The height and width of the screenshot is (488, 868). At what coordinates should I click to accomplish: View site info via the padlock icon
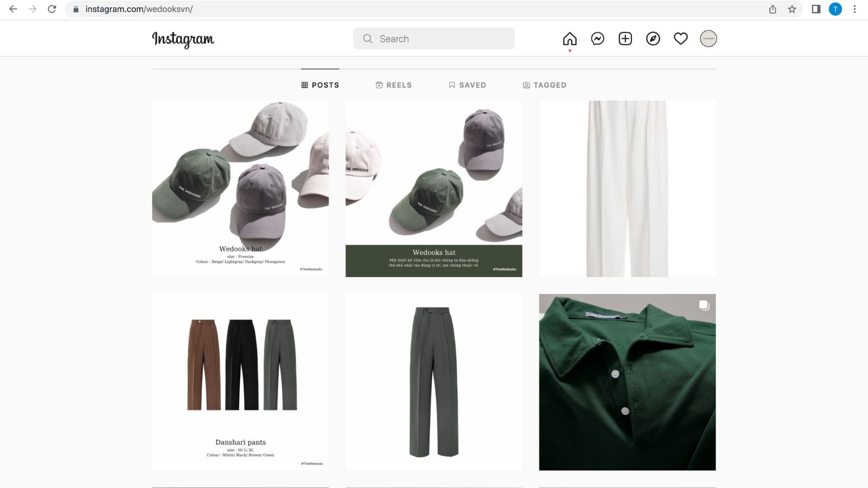coord(76,9)
